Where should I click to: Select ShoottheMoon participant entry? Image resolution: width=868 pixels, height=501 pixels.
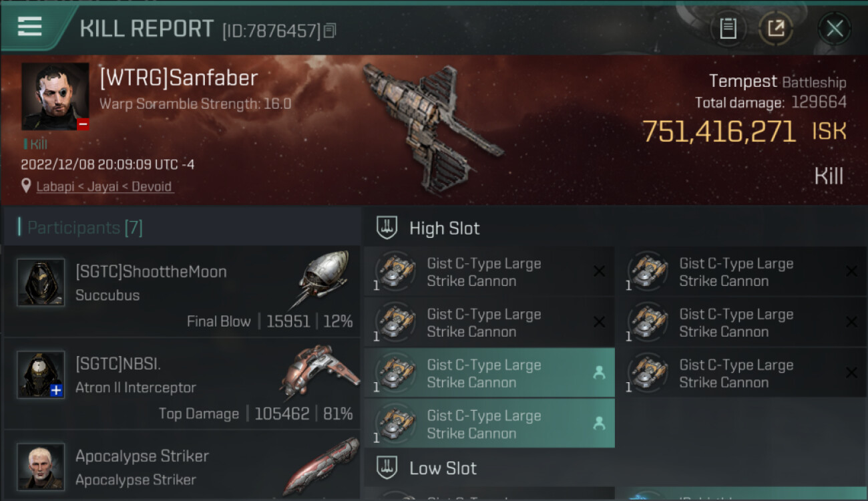[182, 291]
